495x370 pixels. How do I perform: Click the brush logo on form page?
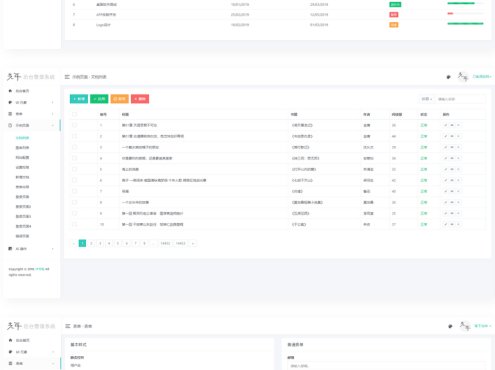pos(14,326)
